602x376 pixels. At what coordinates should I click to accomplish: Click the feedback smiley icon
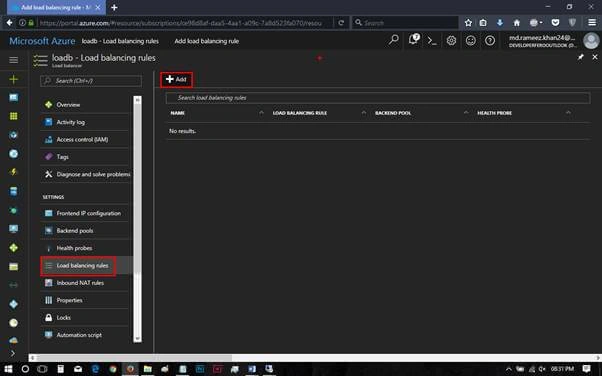click(x=471, y=40)
